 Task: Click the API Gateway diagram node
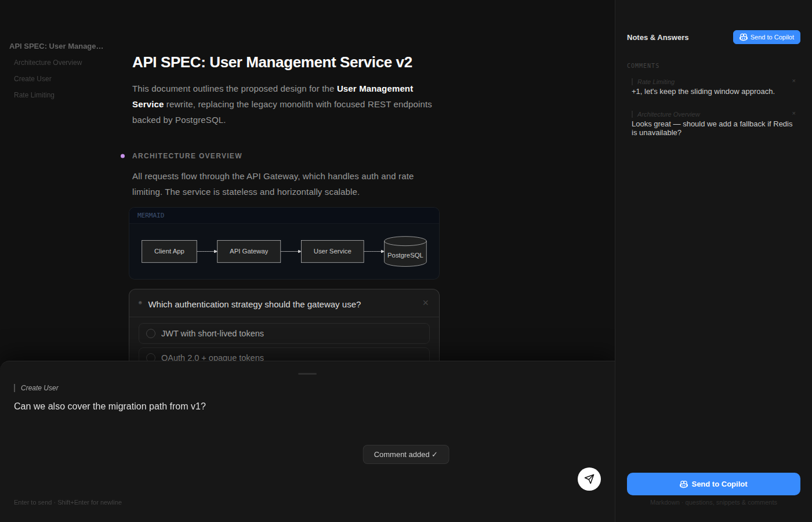[x=249, y=251]
